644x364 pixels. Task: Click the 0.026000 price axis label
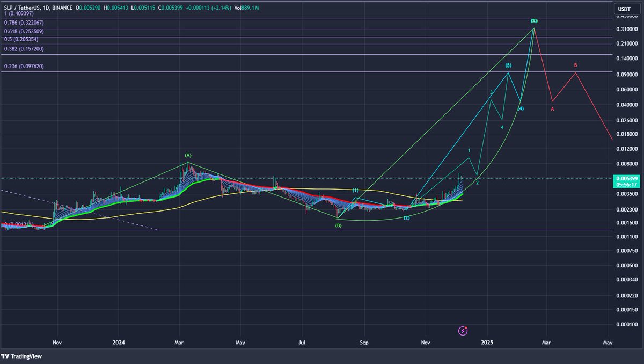tap(626, 120)
